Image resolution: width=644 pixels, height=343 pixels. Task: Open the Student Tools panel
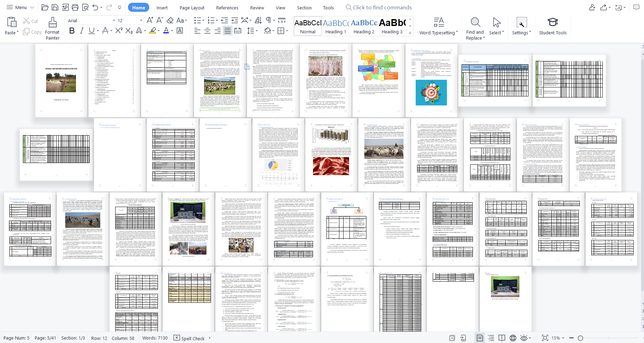tap(552, 27)
